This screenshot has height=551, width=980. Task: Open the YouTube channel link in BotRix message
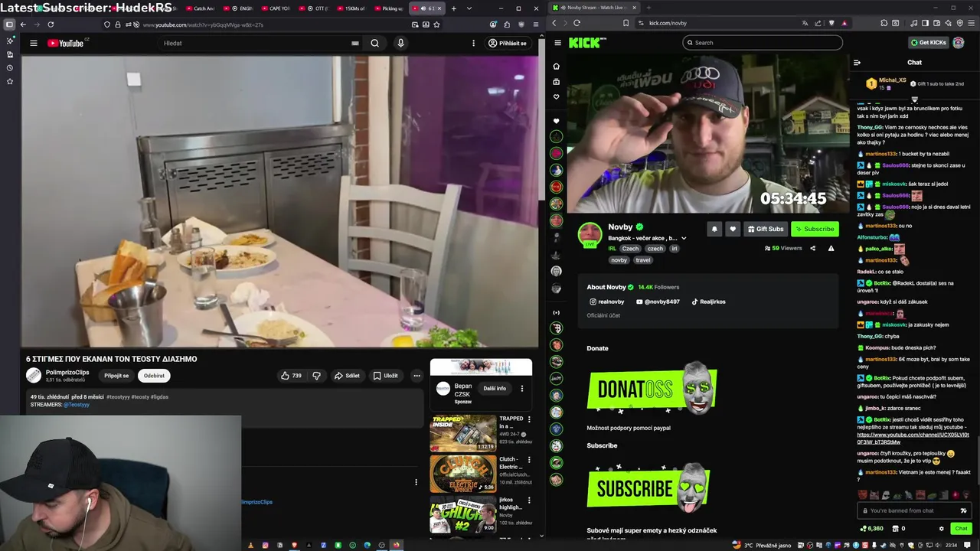[913, 438]
